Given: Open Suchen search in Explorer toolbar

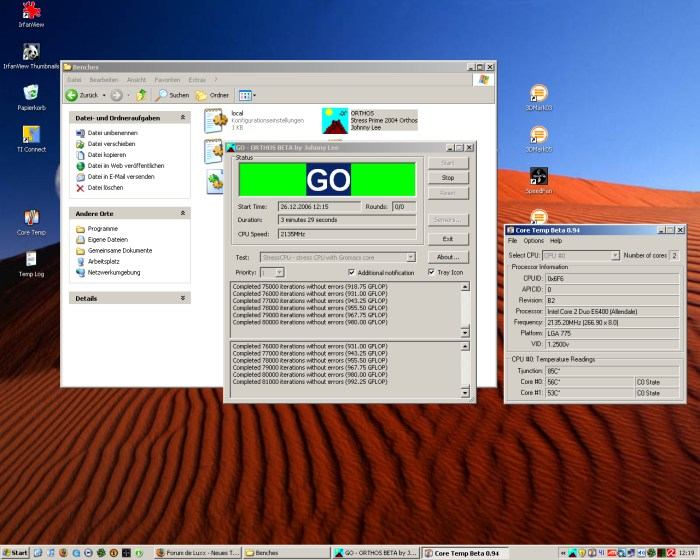Looking at the screenshot, I should (x=172, y=95).
